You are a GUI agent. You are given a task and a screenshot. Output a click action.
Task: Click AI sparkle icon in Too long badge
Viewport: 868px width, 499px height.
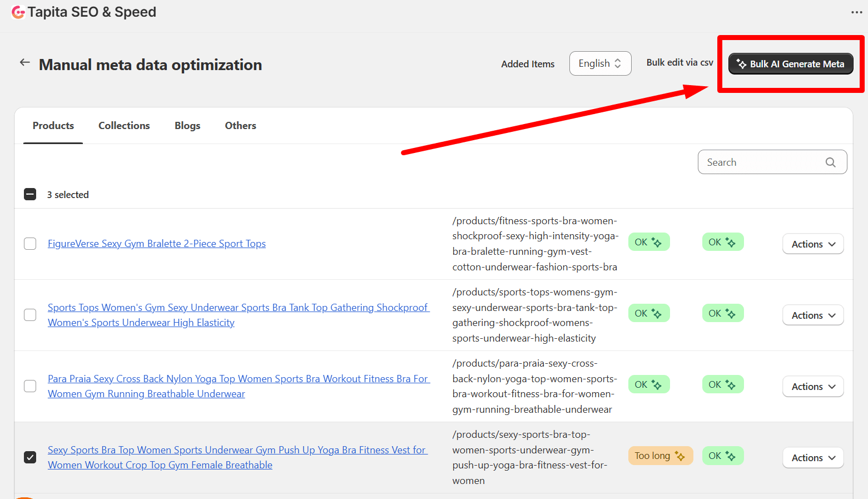[679, 456]
